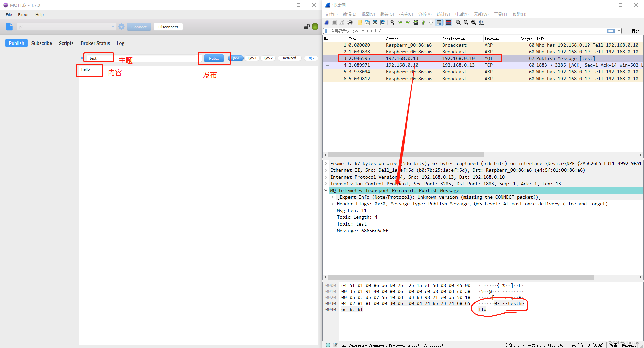The height and width of the screenshot is (348, 644).
Task: Select QoS 2 for publishing
Action: pyautogui.click(x=268, y=58)
